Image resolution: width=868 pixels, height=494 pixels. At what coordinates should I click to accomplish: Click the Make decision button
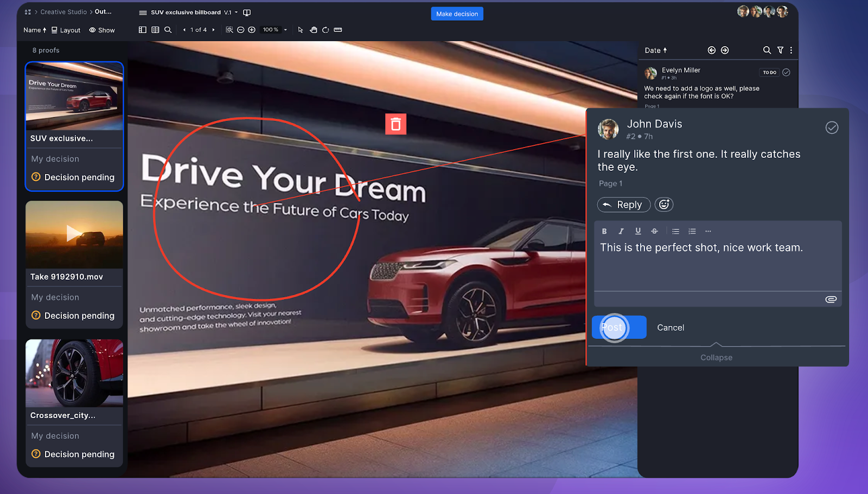coord(457,13)
